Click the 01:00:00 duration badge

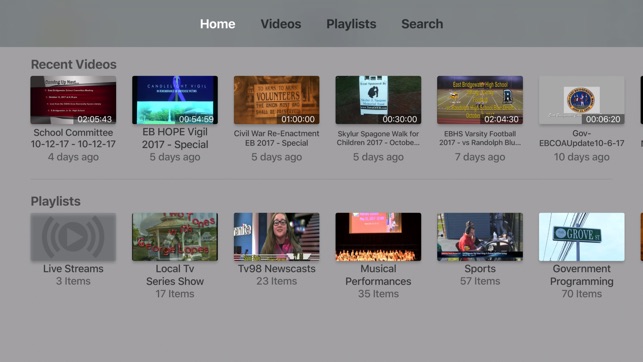click(x=298, y=119)
